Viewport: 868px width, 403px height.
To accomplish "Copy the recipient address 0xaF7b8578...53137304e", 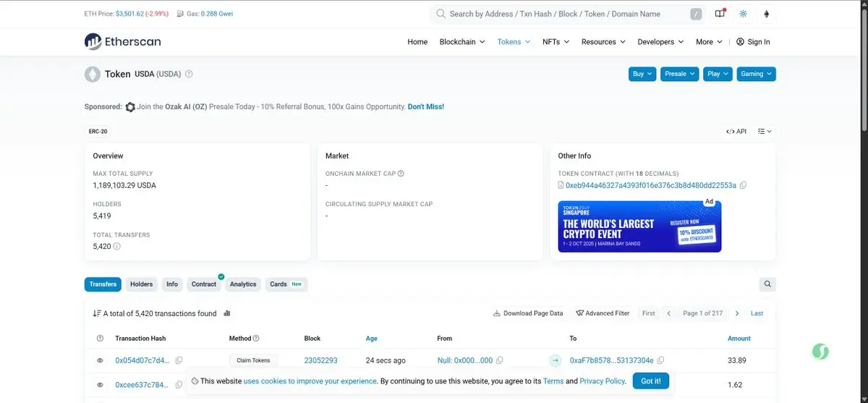I will 661,360.
